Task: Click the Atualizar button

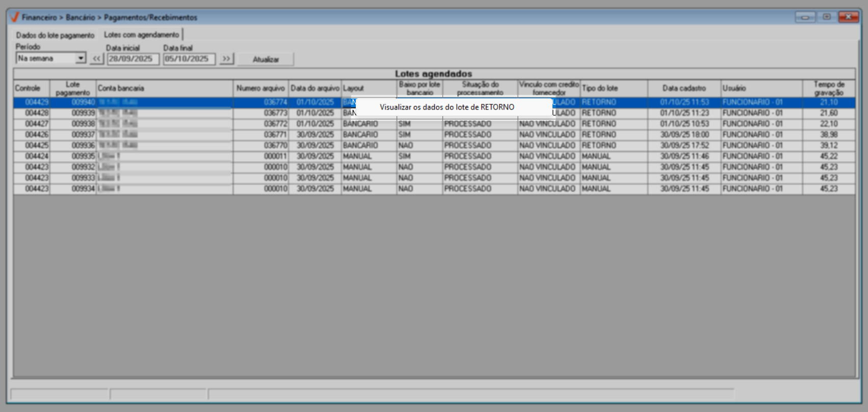Action: click(x=266, y=59)
